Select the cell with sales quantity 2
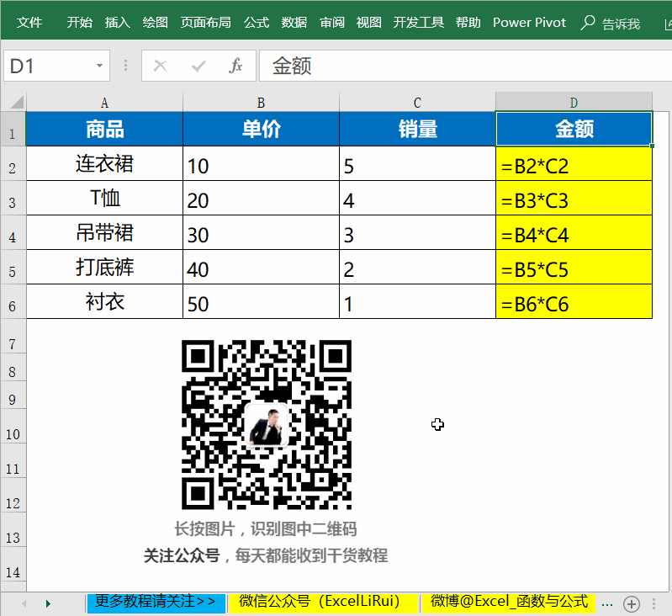672x616 pixels. click(x=417, y=267)
